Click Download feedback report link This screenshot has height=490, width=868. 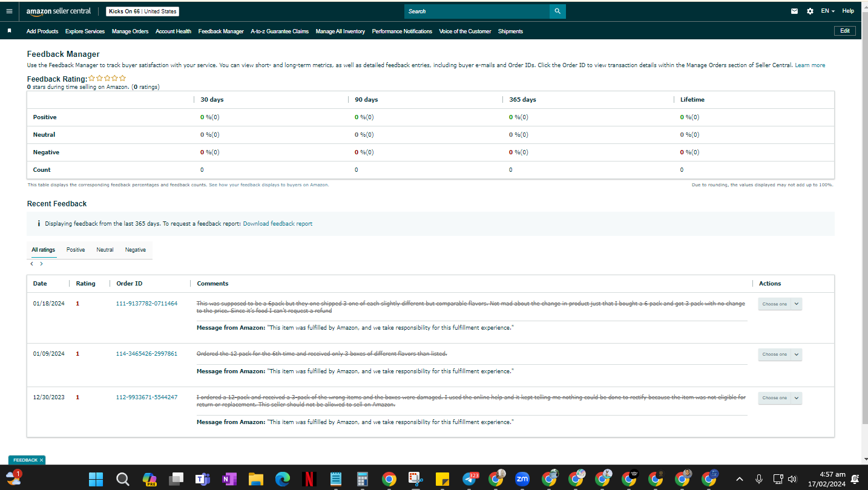(278, 224)
